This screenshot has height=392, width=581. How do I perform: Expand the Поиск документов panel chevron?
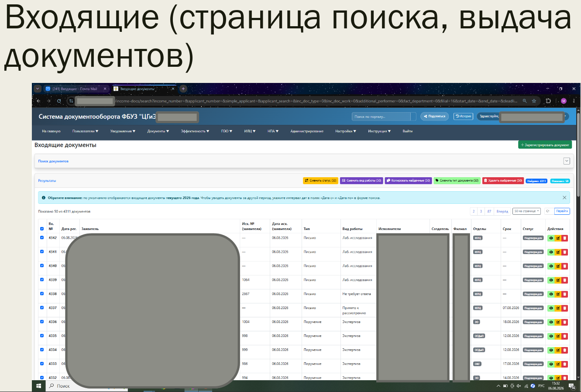pos(567,161)
